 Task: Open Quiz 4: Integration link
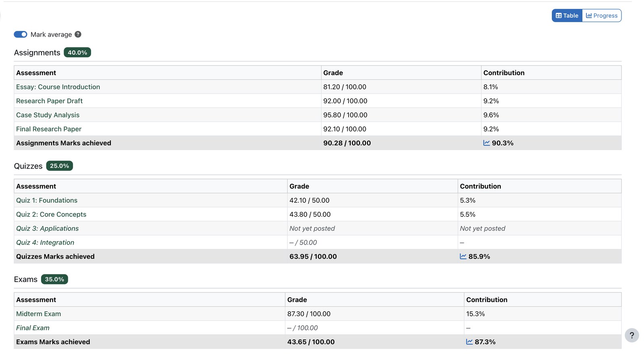coord(45,243)
